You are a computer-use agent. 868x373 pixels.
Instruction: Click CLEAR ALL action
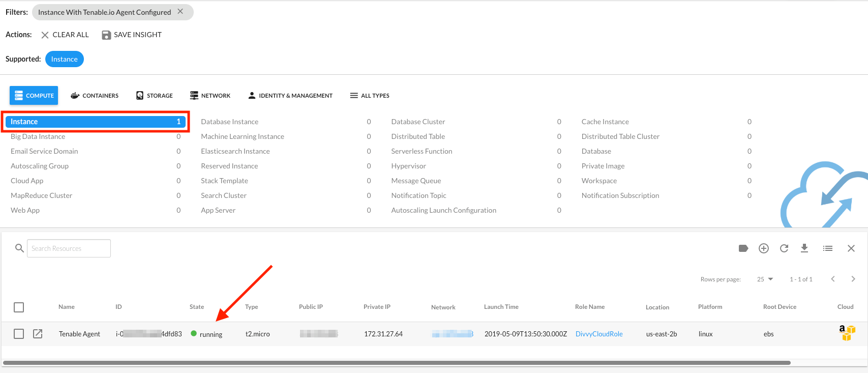pyautogui.click(x=65, y=35)
